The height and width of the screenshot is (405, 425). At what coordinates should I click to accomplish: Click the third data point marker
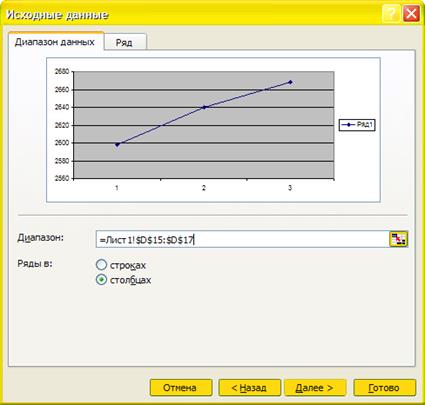click(x=290, y=82)
